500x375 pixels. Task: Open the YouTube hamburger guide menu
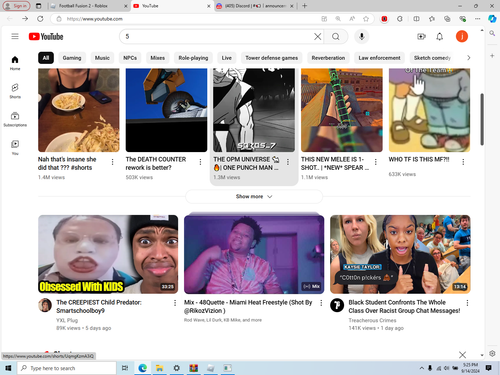point(15,36)
